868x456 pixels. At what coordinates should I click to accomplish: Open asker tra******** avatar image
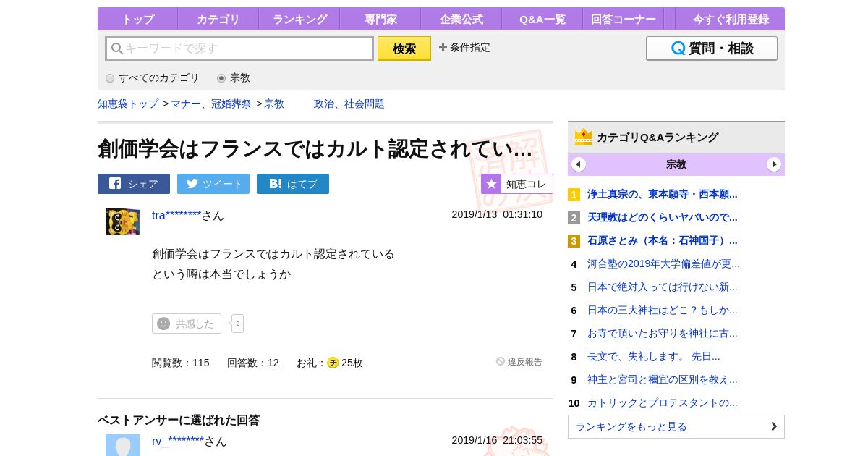123,221
